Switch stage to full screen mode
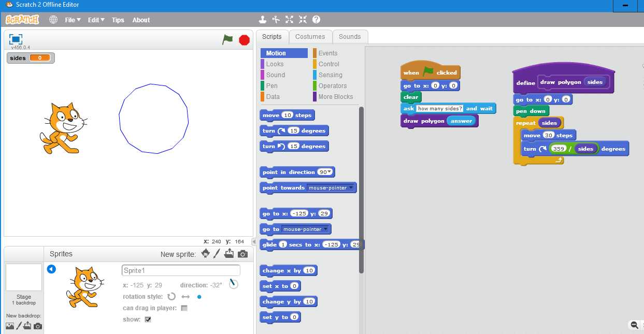 (x=16, y=39)
